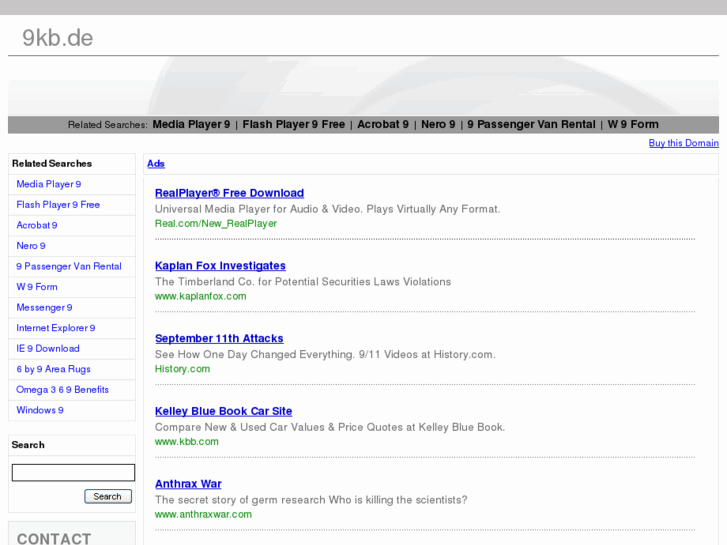Click the 'IE 9 Download' sidebar link
727x545 pixels.
[x=48, y=348]
